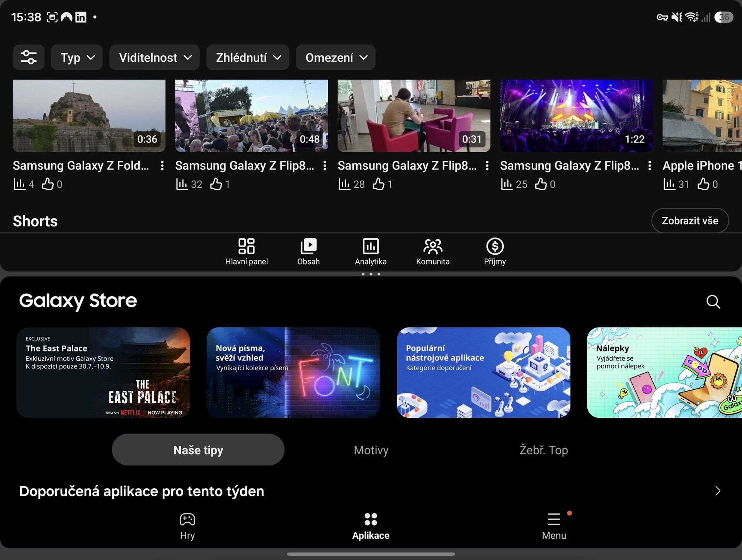The height and width of the screenshot is (560, 742).
Task: Expand the Typ filter dropdown
Action: point(77,57)
